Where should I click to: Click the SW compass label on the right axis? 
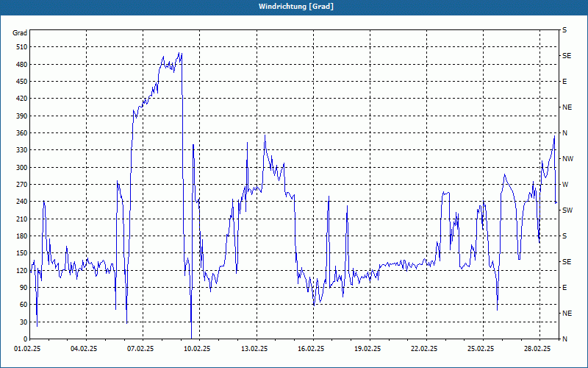tap(567, 210)
